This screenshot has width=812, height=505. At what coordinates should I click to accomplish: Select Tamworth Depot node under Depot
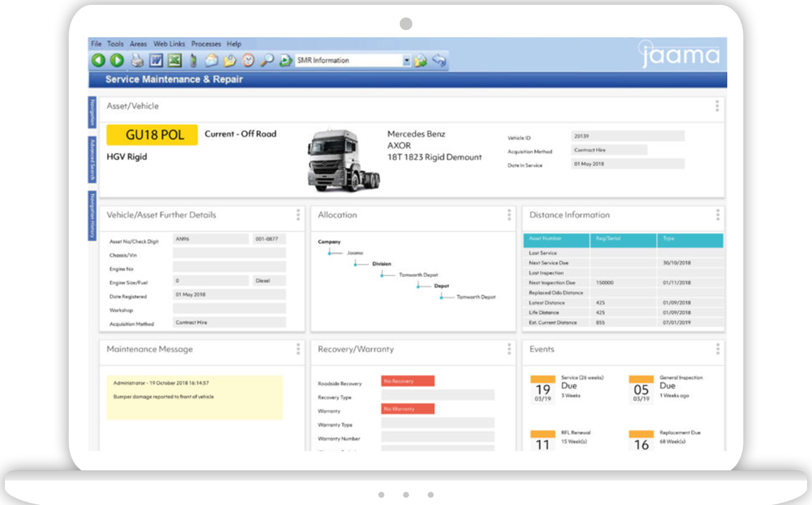(476, 297)
